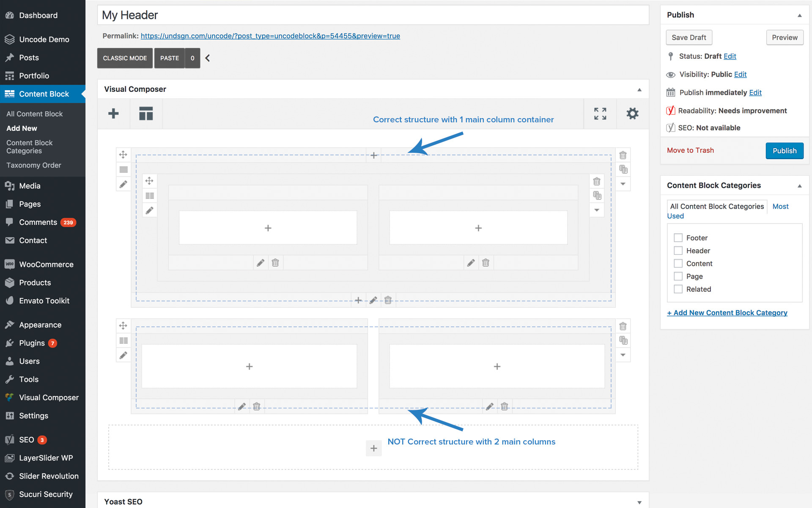
Task: Open Visual Composer settings gear icon
Action: tap(632, 113)
